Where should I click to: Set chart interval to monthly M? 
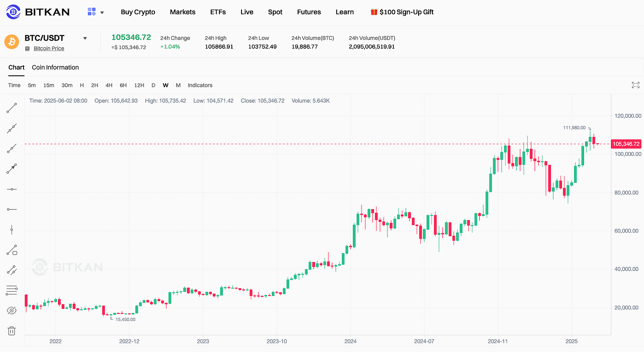(178, 85)
